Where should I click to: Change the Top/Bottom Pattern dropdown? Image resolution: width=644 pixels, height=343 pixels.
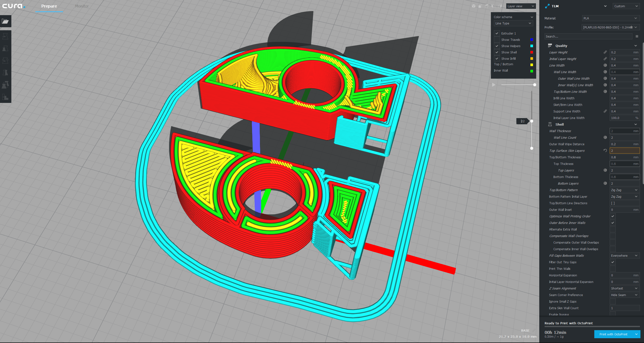tap(625, 190)
